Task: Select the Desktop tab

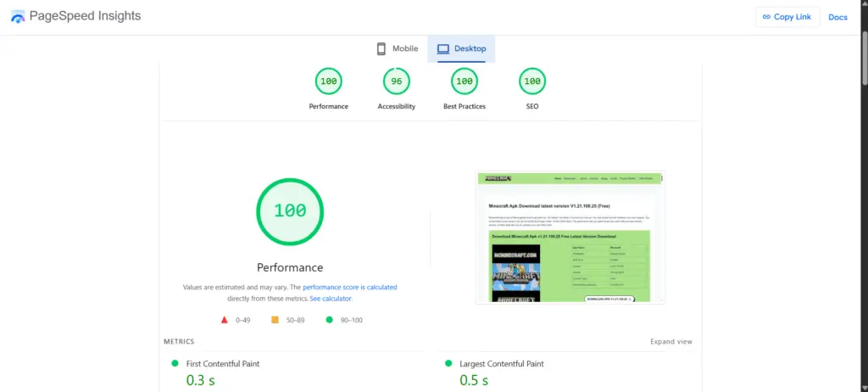Action: 461,49
